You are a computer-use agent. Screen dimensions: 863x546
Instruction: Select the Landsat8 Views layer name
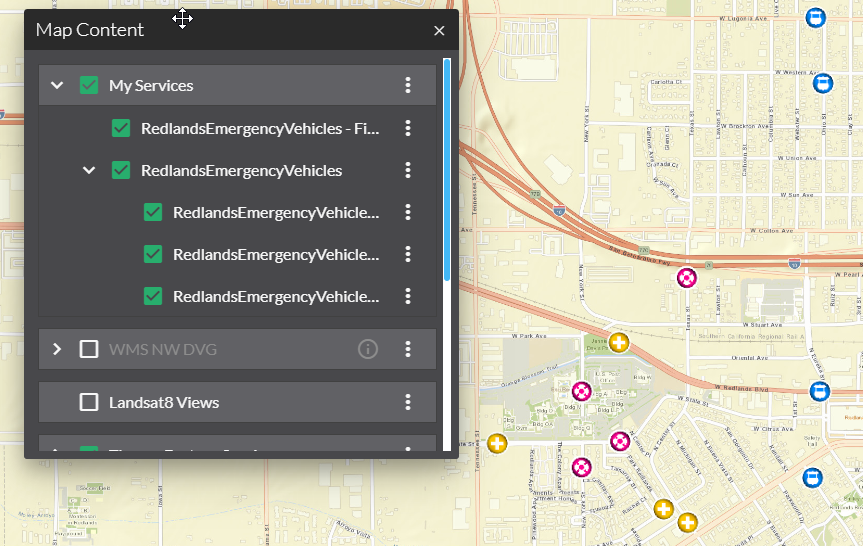tap(164, 402)
